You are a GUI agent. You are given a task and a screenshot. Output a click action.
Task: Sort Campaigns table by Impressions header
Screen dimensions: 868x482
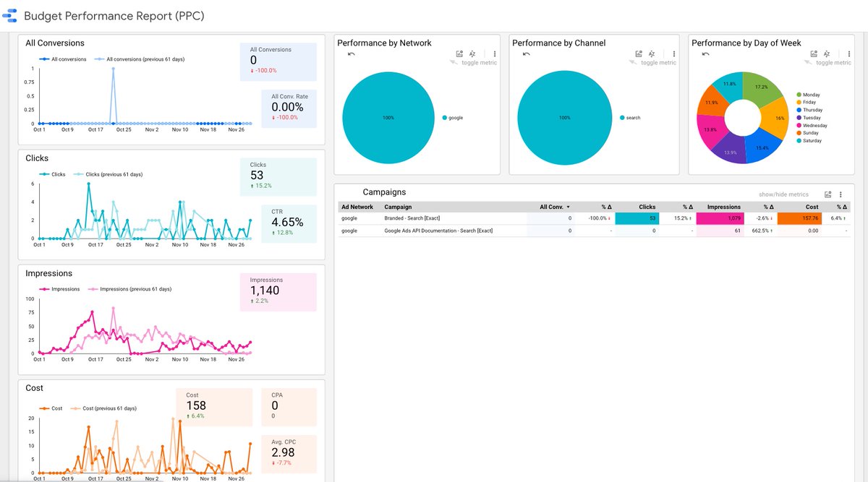[723, 207]
